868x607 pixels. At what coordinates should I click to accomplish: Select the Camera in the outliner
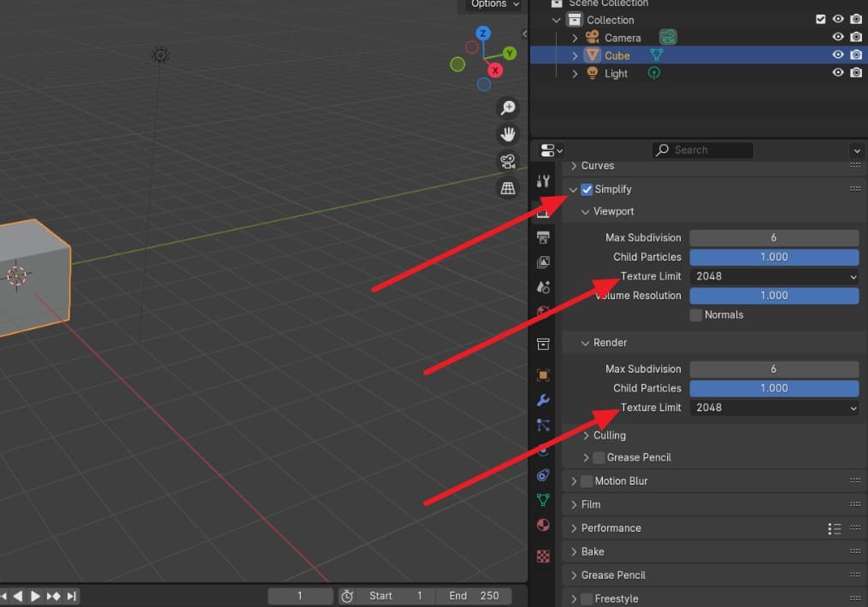click(623, 37)
